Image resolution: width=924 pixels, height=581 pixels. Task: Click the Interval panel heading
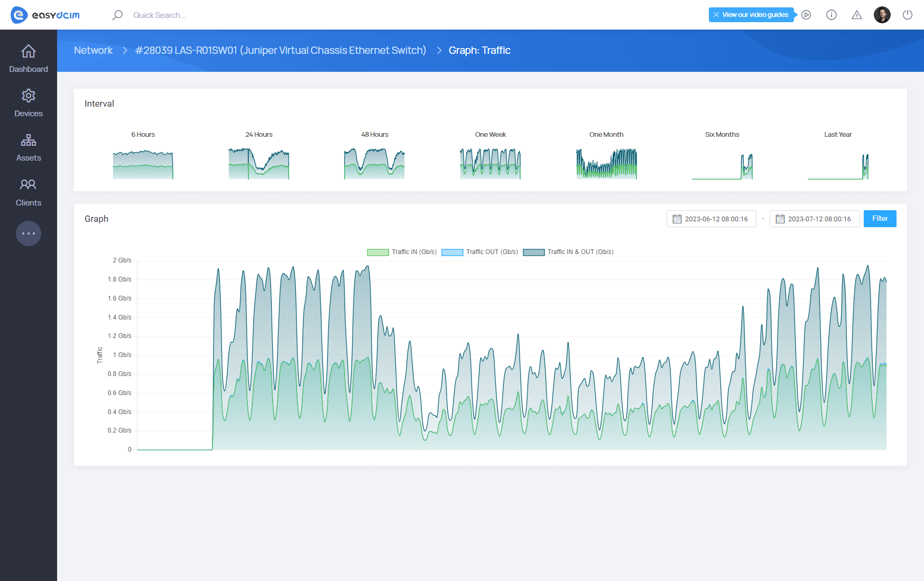(99, 104)
